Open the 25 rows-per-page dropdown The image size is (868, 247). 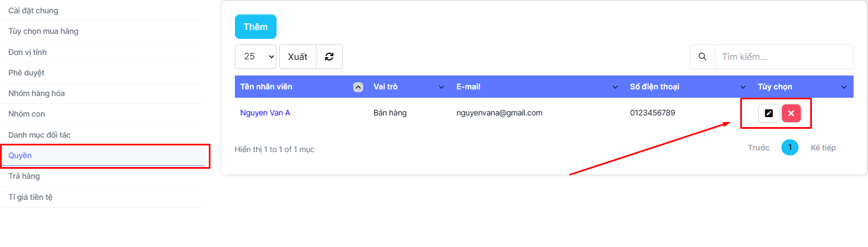pyautogui.click(x=255, y=57)
